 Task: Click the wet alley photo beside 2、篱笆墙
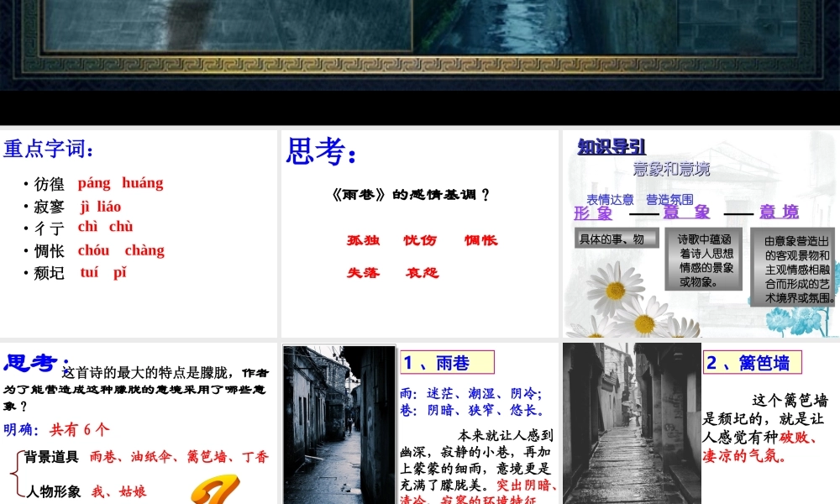pyautogui.click(x=631, y=424)
